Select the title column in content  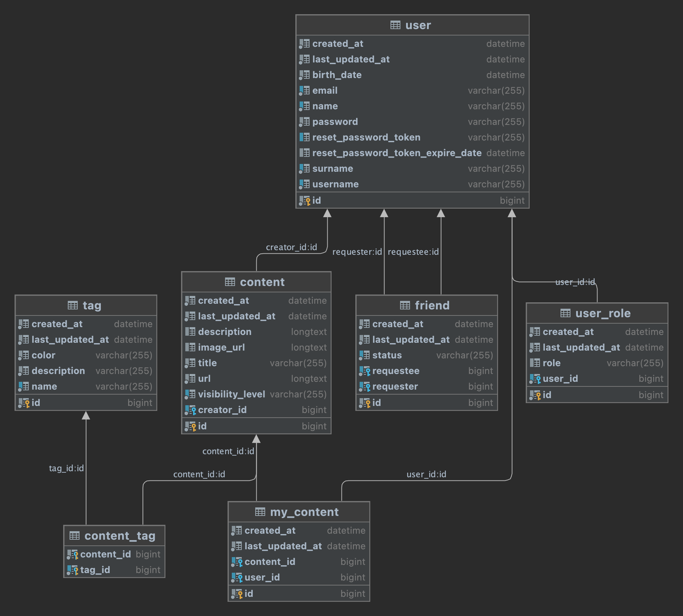point(256,363)
